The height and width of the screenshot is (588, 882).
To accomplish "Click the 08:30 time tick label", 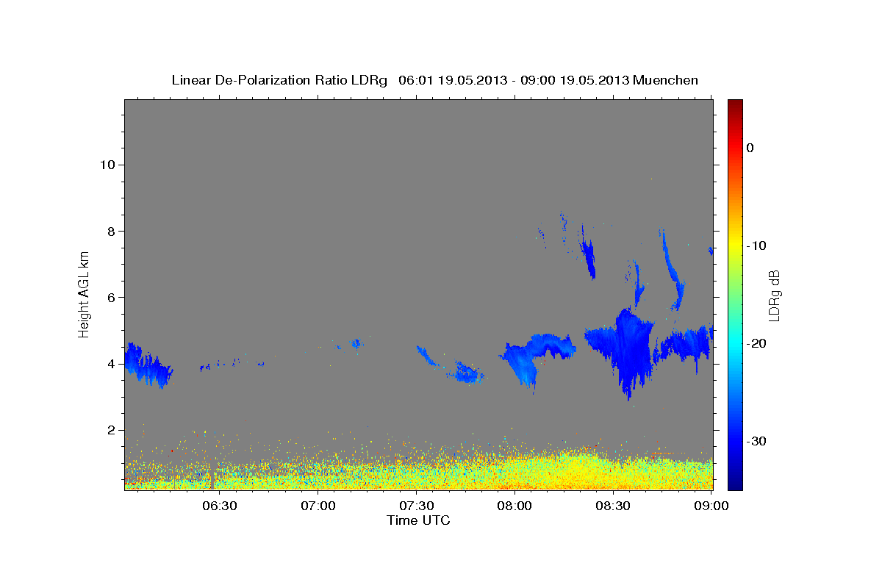I will coord(613,506).
